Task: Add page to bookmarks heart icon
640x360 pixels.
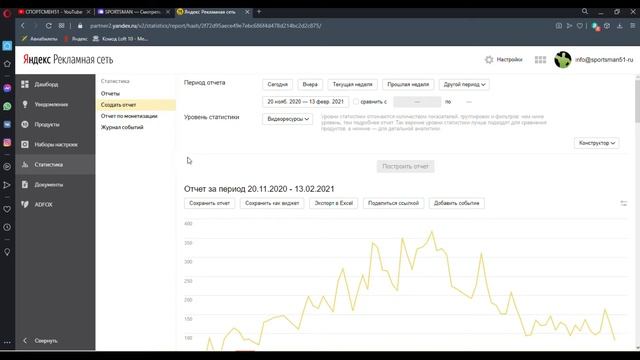Action: click(580, 26)
